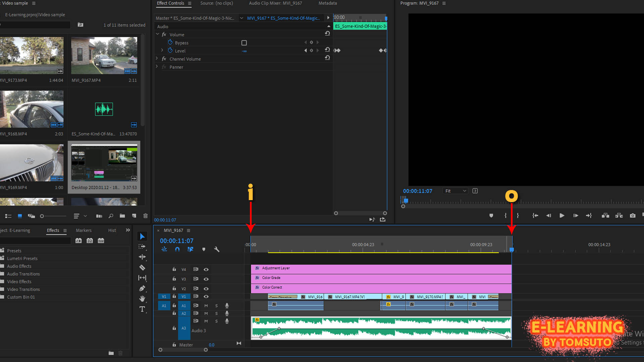
Task: Switch Project panel to Freeform View
Action: point(32,216)
